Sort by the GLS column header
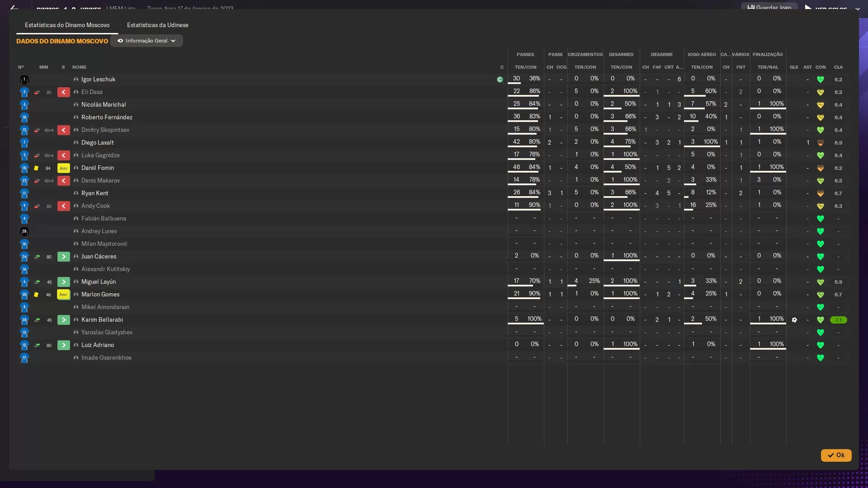Viewport: 868px width, 488px height. point(794,67)
